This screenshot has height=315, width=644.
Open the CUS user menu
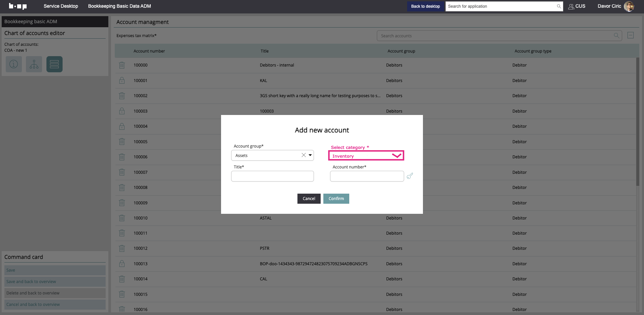pos(577,6)
